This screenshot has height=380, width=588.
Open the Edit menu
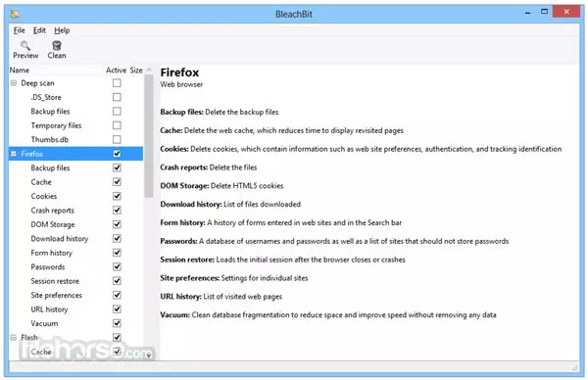coord(39,30)
